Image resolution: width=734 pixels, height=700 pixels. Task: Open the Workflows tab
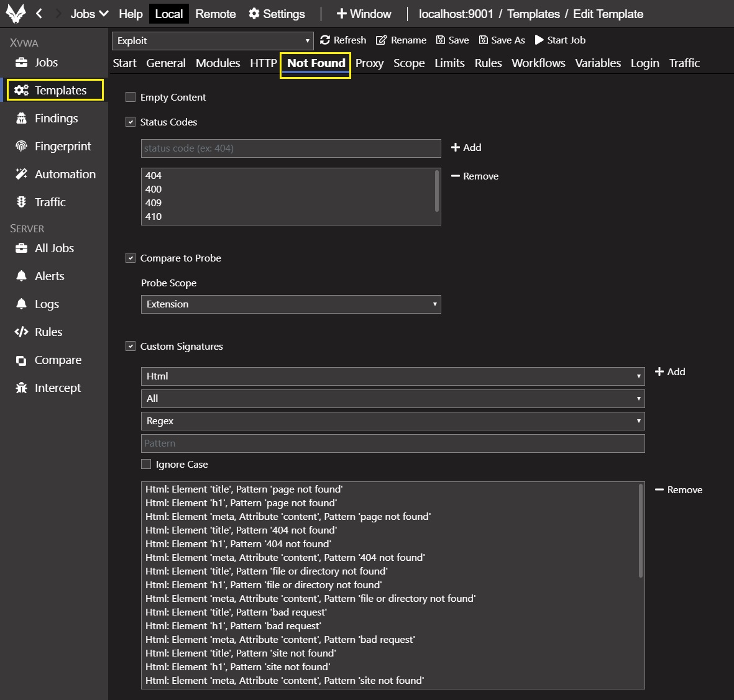click(x=538, y=63)
